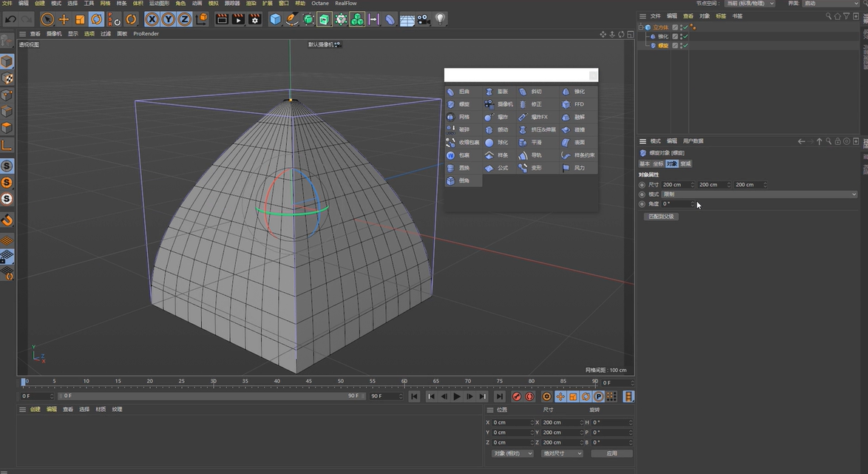Switch to 坐标 attribute tab
The image size is (868, 474).
(658, 164)
